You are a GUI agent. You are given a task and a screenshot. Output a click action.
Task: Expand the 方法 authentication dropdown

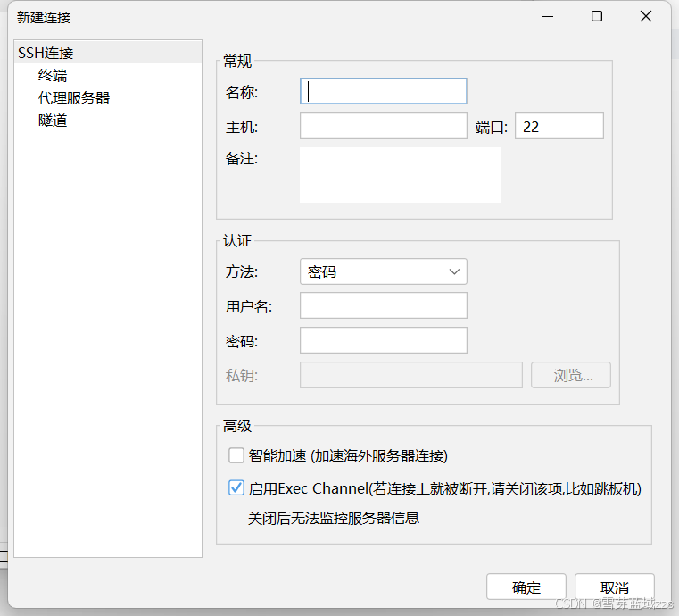click(384, 272)
